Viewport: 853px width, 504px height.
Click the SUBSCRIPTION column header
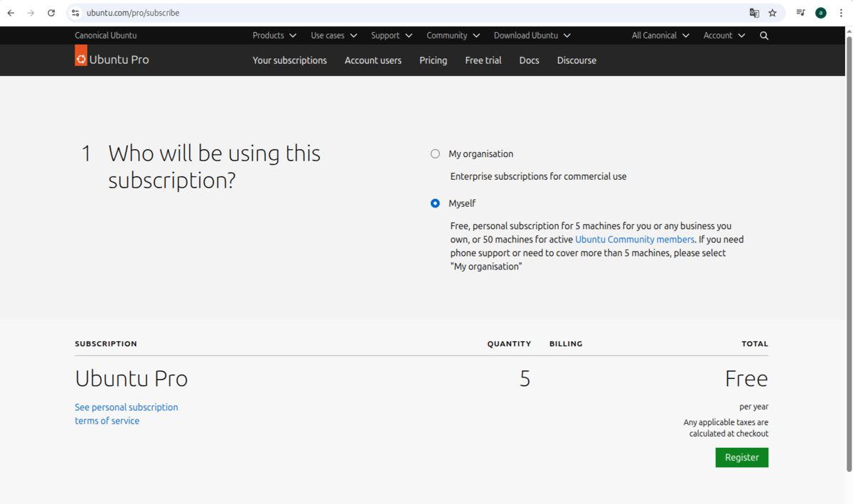click(106, 343)
